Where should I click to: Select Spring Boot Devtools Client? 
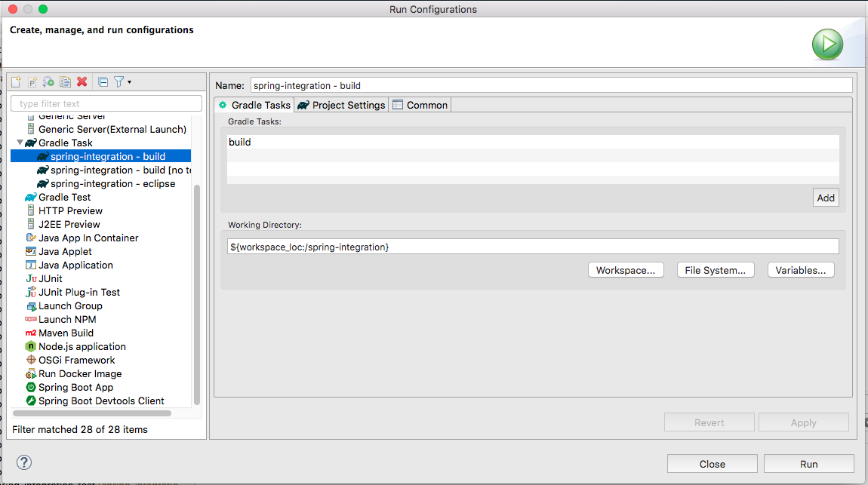tap(101, 401)
